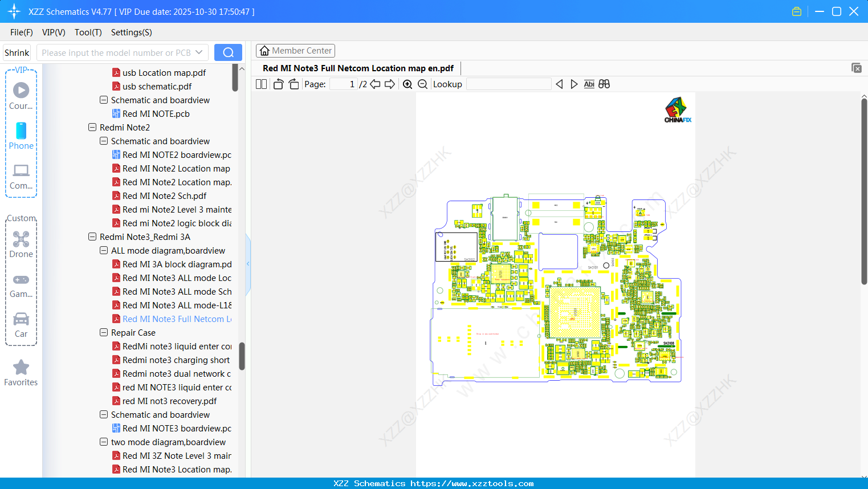The width and height of the screenshot is (868, 489).
Task: Collapse the Repair Case folder
Action: tap(104, 333)
